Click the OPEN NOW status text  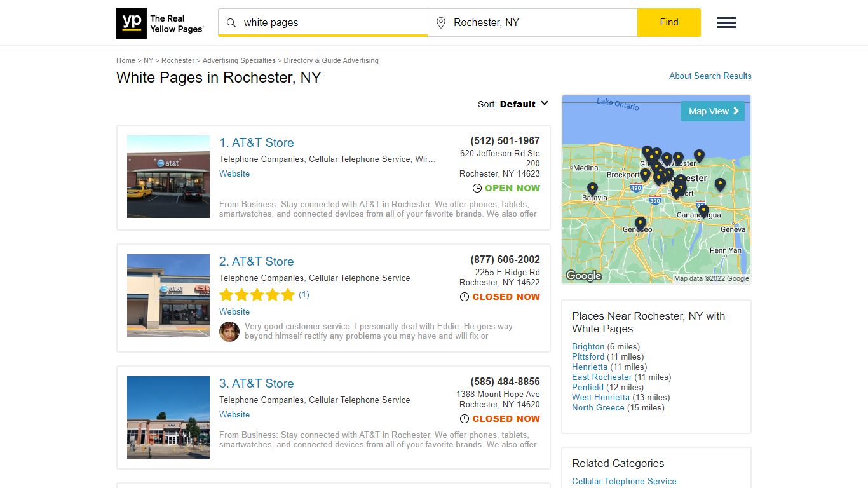512,188
